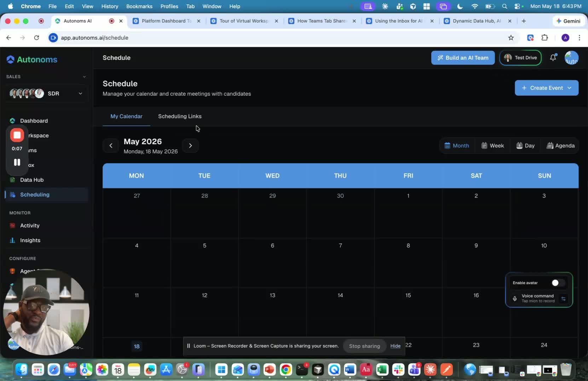
Task: Click the Gemini button in Chrome
Action: click(568, 21)
